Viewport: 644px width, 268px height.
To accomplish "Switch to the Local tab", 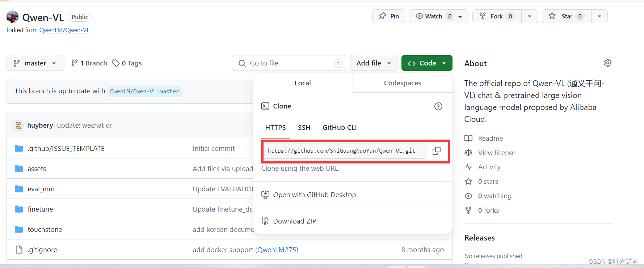I will (x=303, y=83).
